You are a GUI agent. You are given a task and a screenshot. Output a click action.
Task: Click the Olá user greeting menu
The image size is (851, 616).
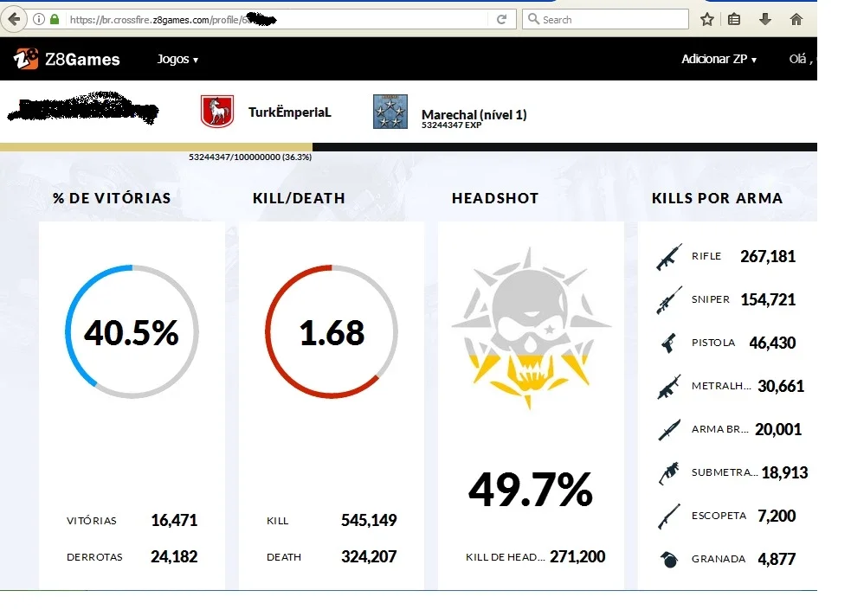tap(803, 59)
